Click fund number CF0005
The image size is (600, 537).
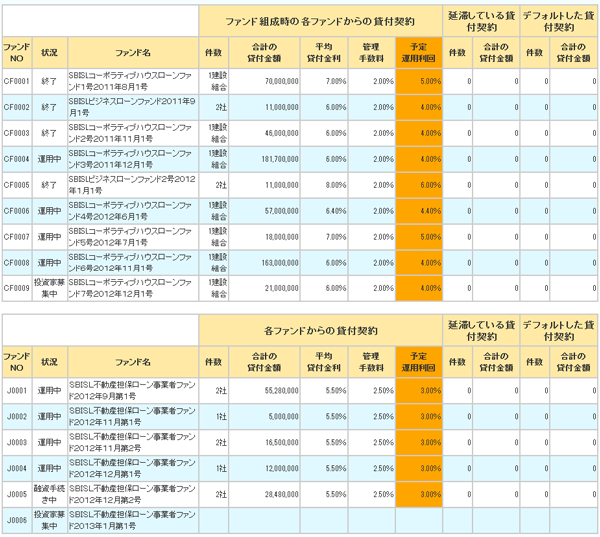(x=16, y=185)
